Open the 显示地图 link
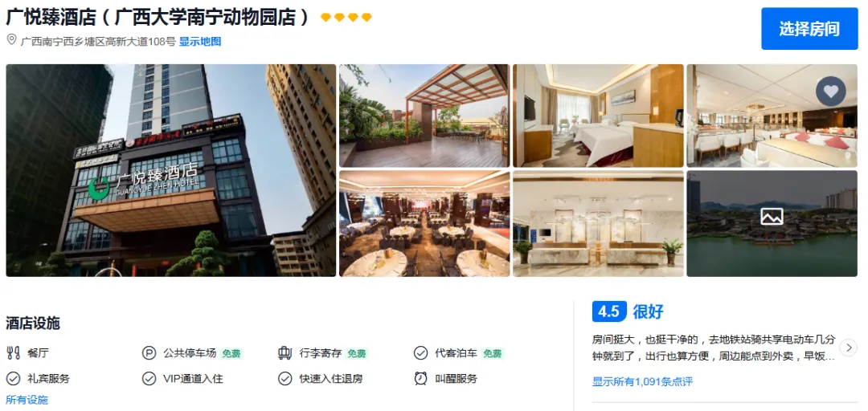 click(200, 42)
